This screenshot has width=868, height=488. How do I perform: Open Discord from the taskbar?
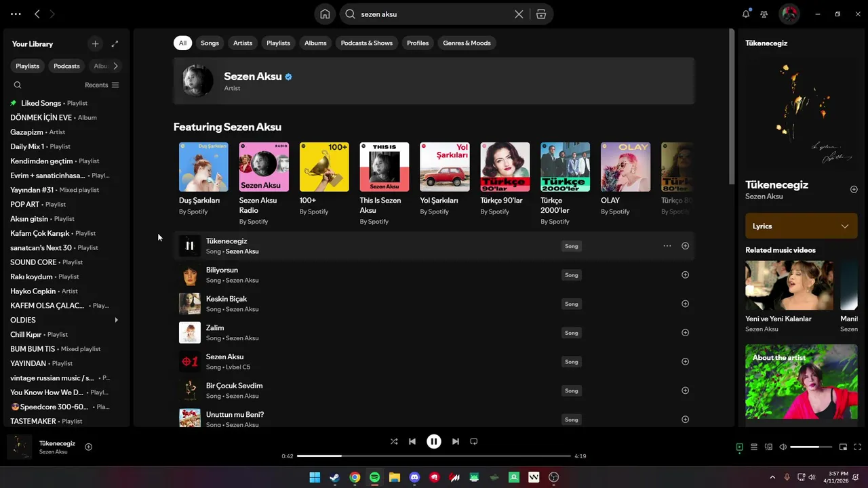pyautogui.click(x=414, y=477)
